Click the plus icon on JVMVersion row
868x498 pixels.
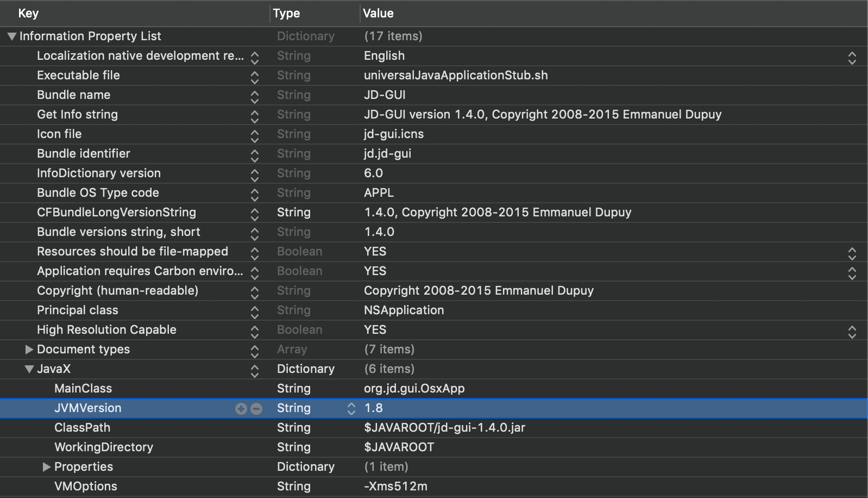(241, 409)
